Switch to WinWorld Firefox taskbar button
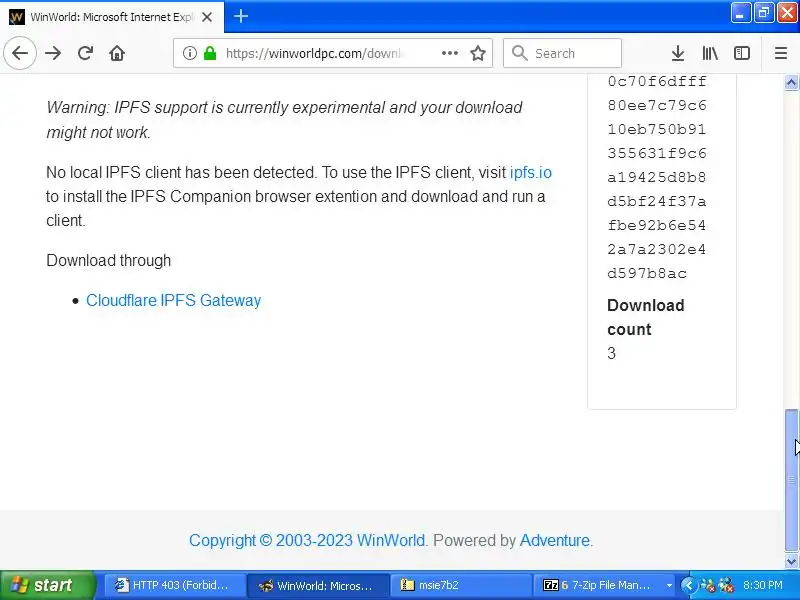Screen dimensions: 800x600 coord(317,585)
